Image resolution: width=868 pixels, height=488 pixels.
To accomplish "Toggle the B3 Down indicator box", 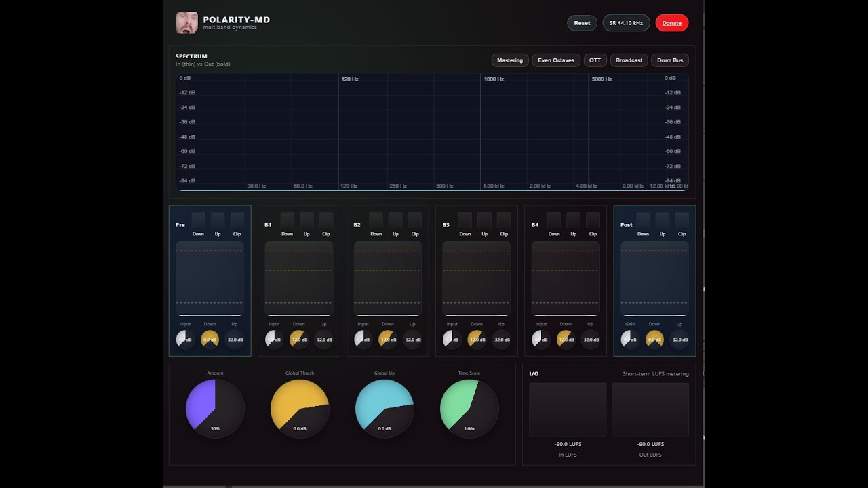I will [465, 220].
